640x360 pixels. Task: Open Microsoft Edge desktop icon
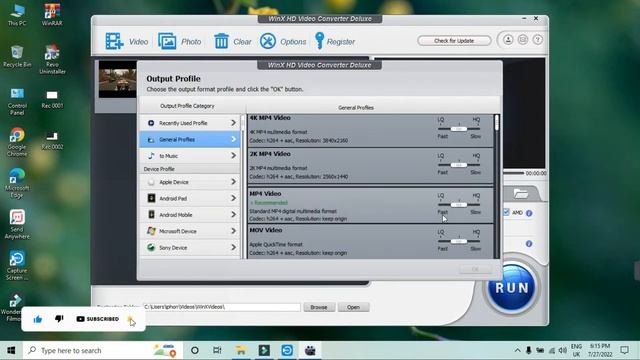(x=17, y=184)
